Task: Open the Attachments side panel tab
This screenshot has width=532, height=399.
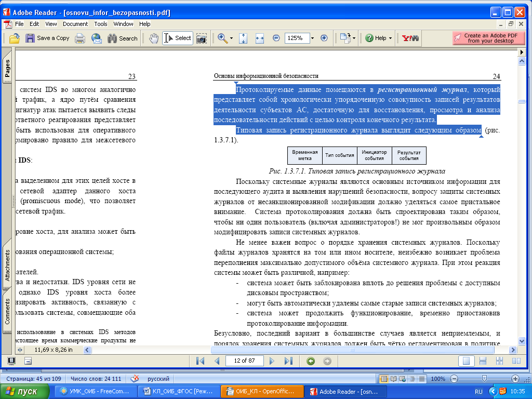Action: 7,265
